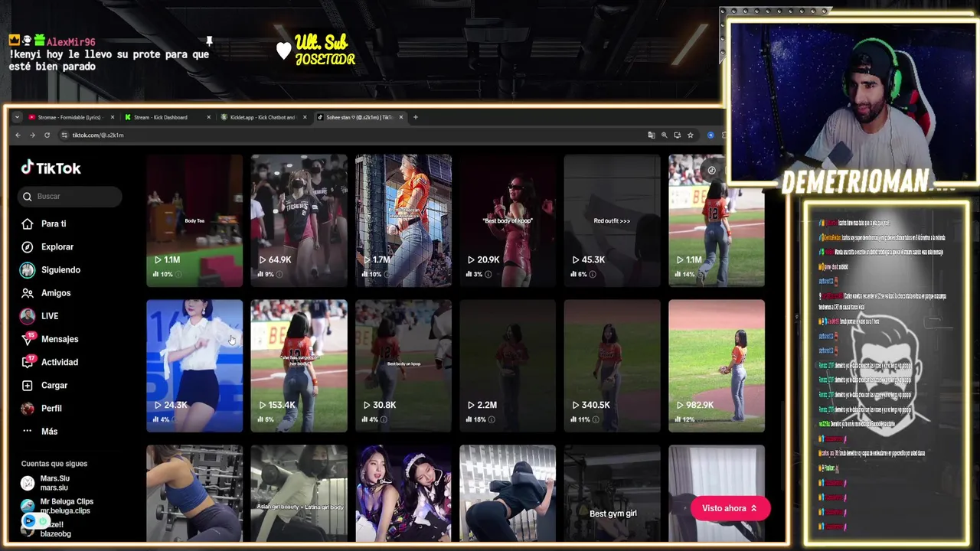Screen dimensions: 980x551
Task: Close the Kicklet.app tab
Action: [x=305, y=117]
